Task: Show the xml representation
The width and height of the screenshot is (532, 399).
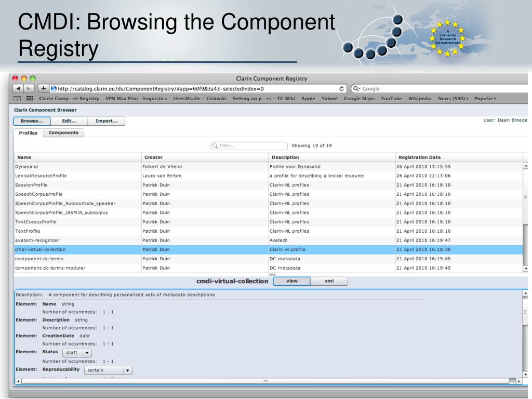Action: point(329,281)
